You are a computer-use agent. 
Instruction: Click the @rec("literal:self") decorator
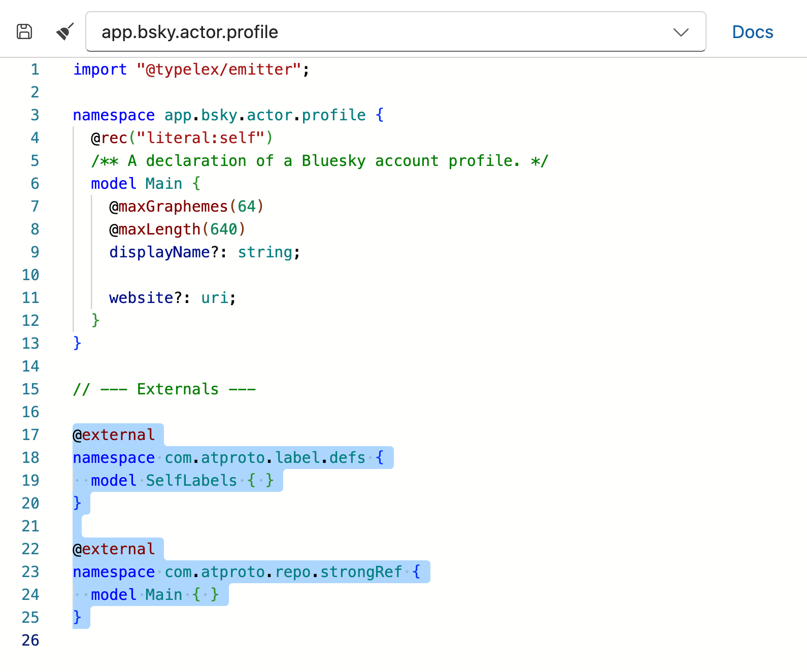pyautogui.click(x=182, y=138)
